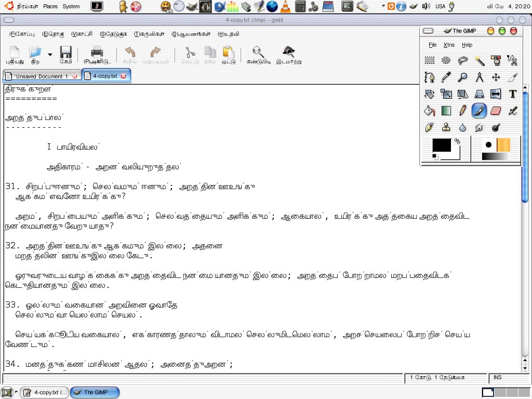The image size is (532, 399).
Task: Click the Find magnifier toolbar button
Action: coord(259,55)
